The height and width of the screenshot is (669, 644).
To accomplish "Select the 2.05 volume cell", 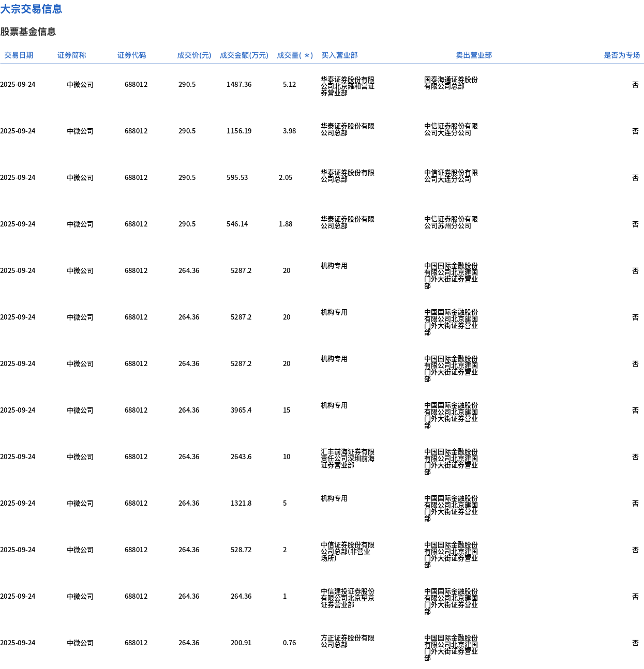I will click(x=286, y=177).
